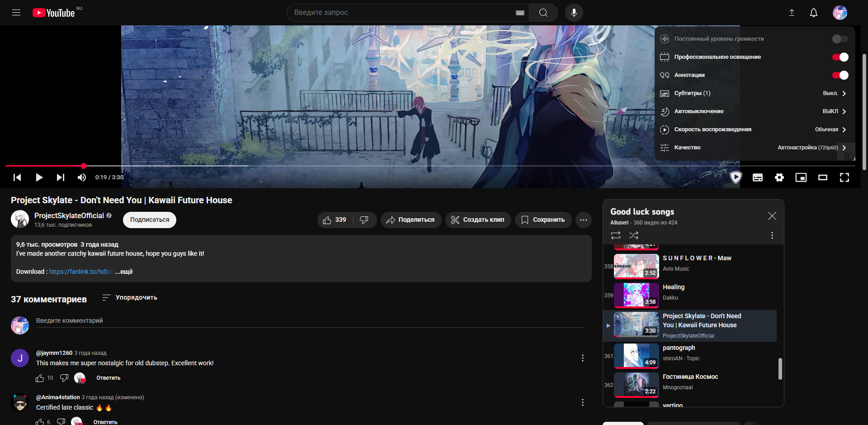Close the Good luck songs playlist panel
Image resolution: width=868 pixels, height=425 pixels.
pos(772,216)
